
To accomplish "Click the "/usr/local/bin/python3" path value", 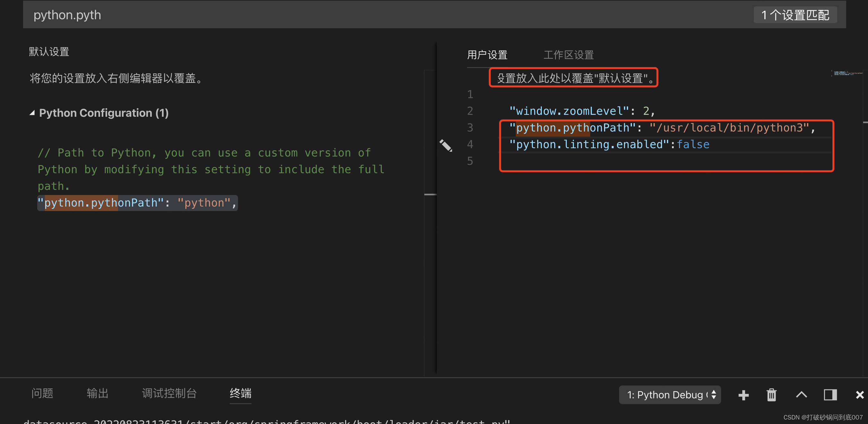I will (x=729, y=128).
